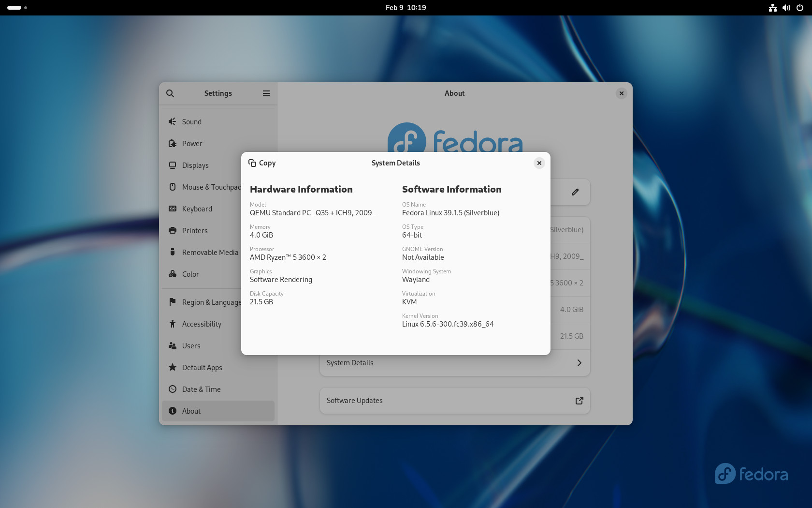Click the Color icon in the sidebar
Image resolution: width=812 pixels, height=508 pixels.
pyautogui.click(x=173, y=274)
